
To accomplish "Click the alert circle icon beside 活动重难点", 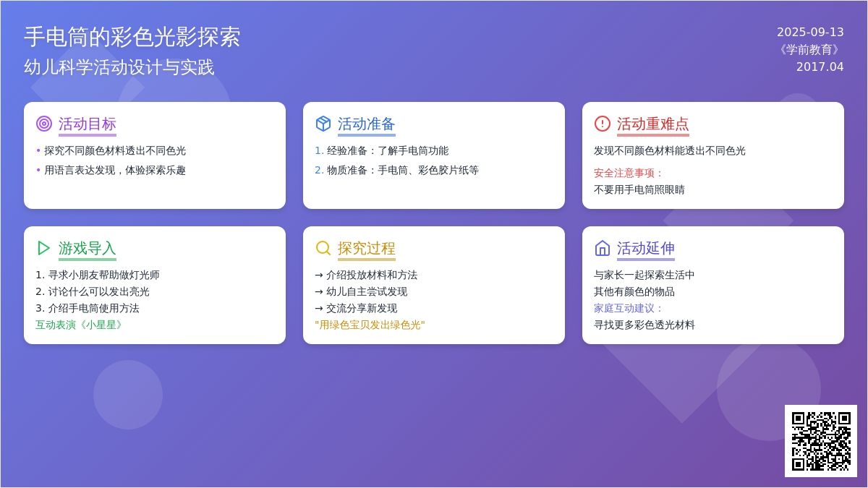I will [603, 124].
